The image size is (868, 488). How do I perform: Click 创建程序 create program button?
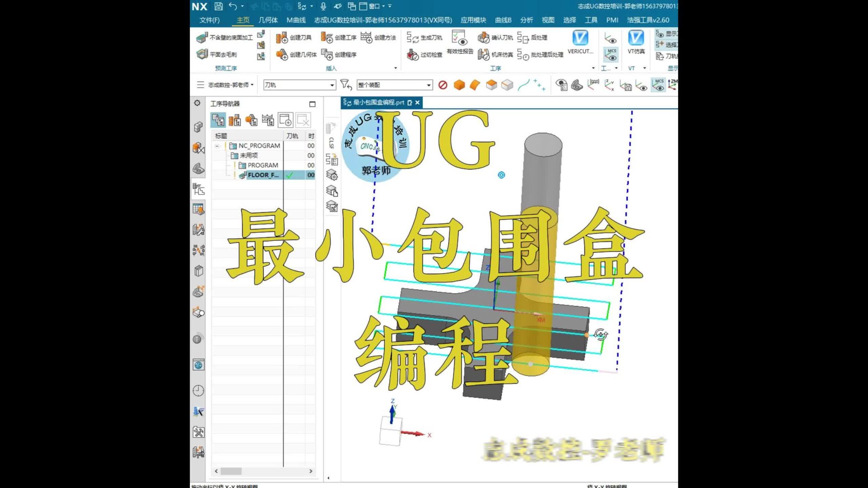(339, 54)
